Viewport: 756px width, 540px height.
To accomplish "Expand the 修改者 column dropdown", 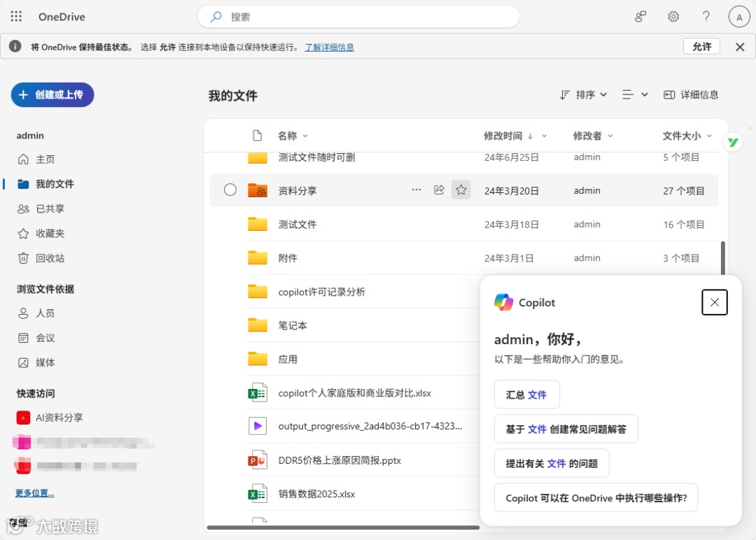I will pyautogui.click(x=610, y=136).
